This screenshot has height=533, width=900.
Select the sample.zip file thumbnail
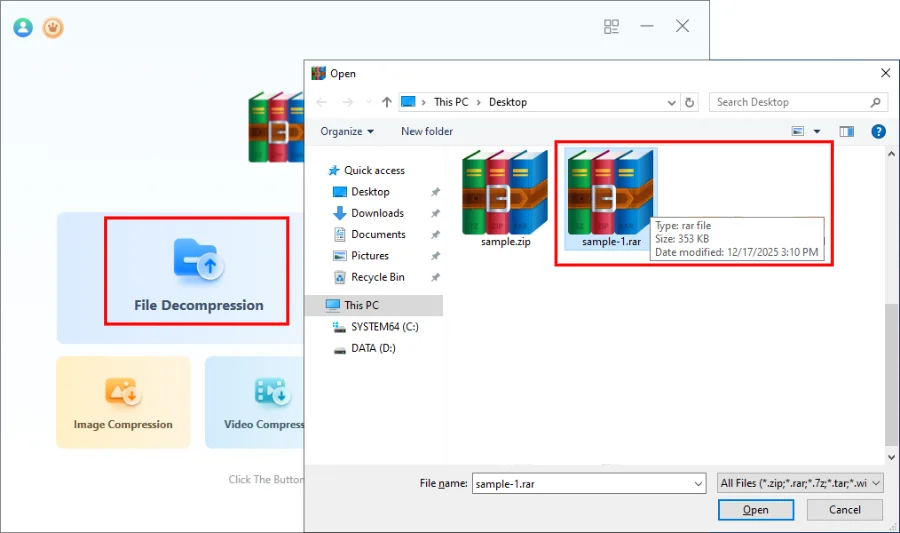pyautogui.click(x=505, y=198)
